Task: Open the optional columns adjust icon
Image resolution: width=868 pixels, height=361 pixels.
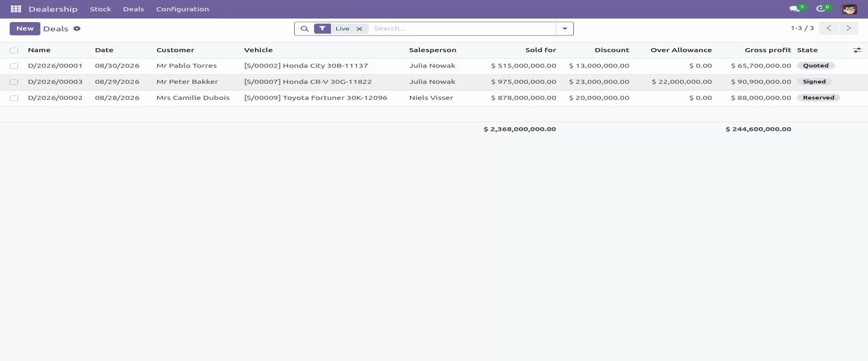Action: pyautogui.click(x=857, y=50)
